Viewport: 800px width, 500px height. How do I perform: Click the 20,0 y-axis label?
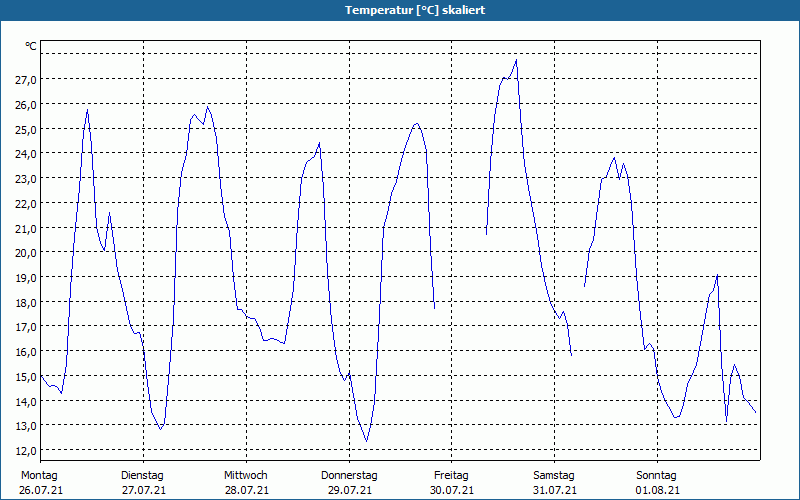pyautogui.click(x=26, y=254)
